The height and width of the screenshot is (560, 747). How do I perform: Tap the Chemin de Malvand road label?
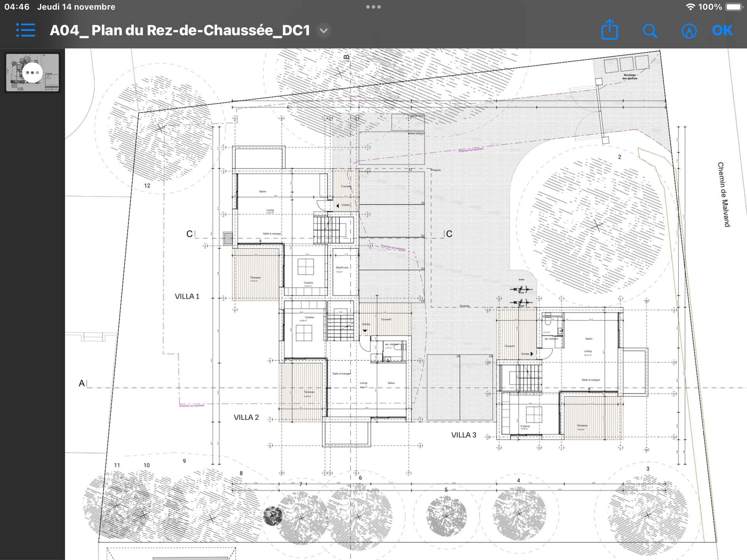click(x=723, y=194)
